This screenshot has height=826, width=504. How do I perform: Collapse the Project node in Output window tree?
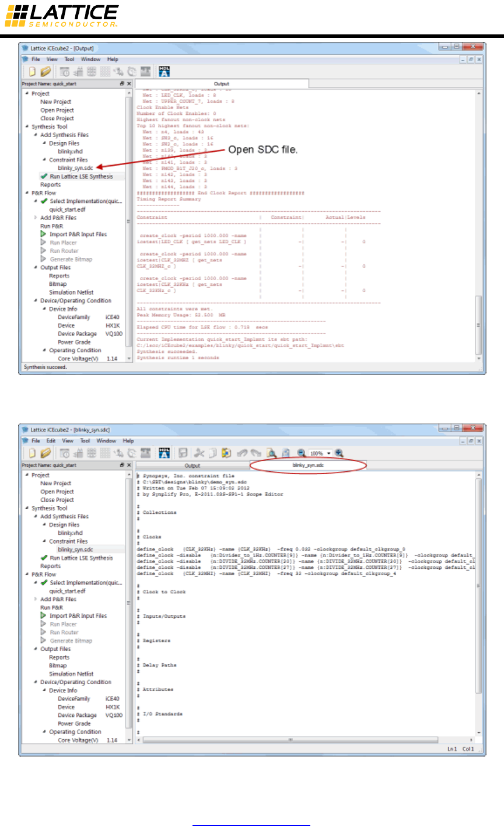(27, 94)
